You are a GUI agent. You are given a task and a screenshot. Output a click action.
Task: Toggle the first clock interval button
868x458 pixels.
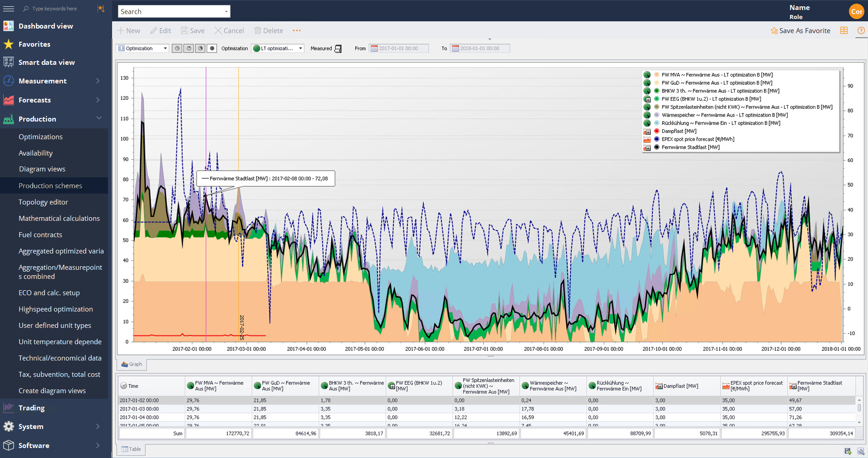tap(177, 49)
